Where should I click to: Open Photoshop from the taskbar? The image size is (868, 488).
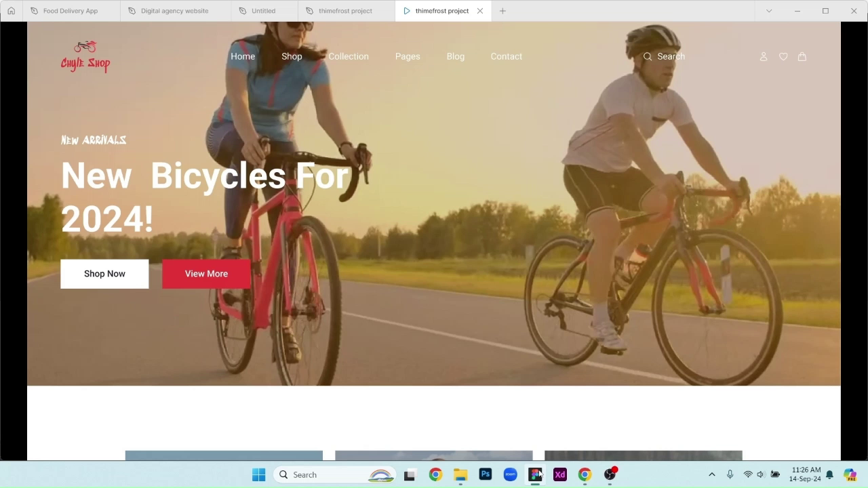486,474
